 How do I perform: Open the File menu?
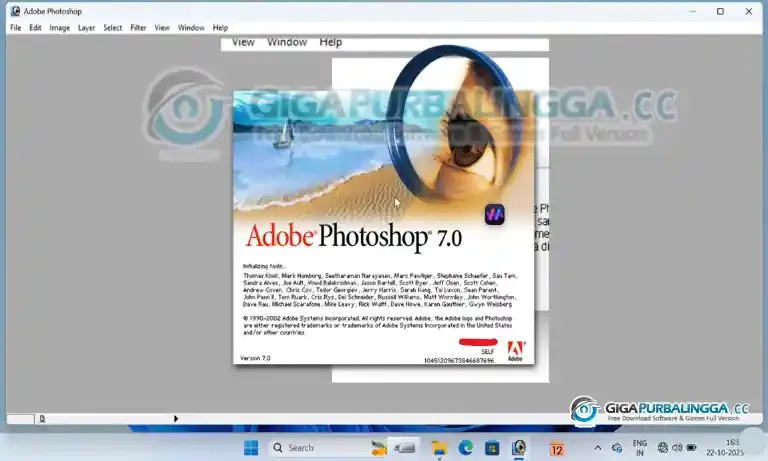16,28
